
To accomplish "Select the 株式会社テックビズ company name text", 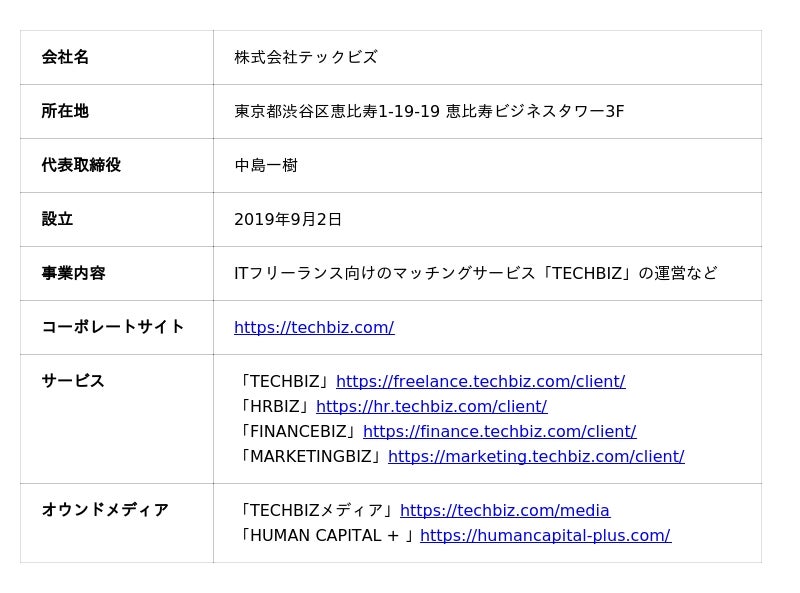I will (x=306, y=57).
